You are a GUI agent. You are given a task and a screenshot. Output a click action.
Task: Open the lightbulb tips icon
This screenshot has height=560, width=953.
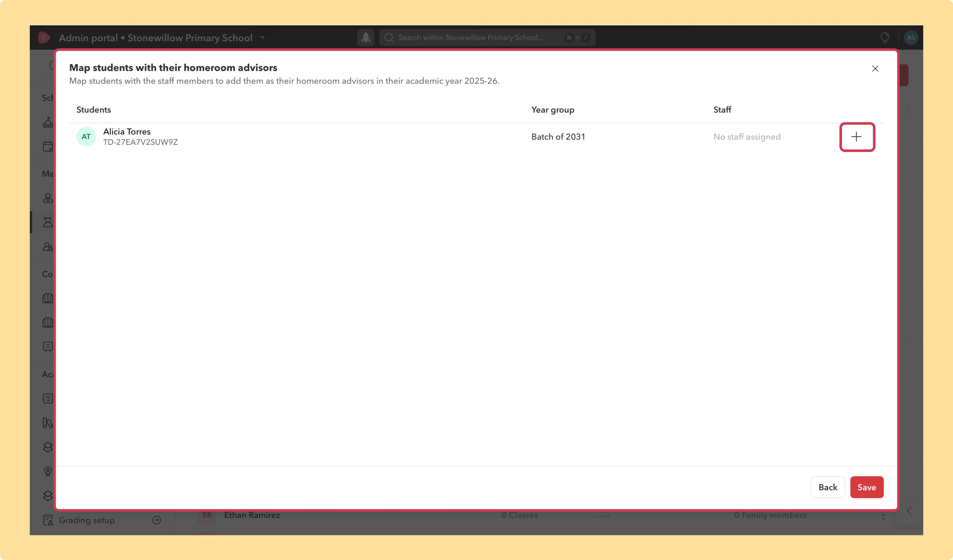pos(885,37)
